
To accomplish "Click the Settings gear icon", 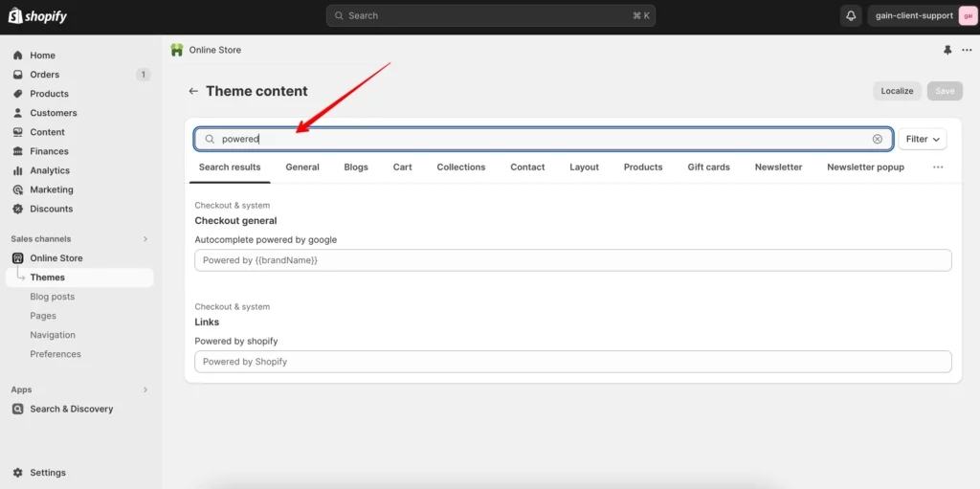I will click(x=17, y=473).
